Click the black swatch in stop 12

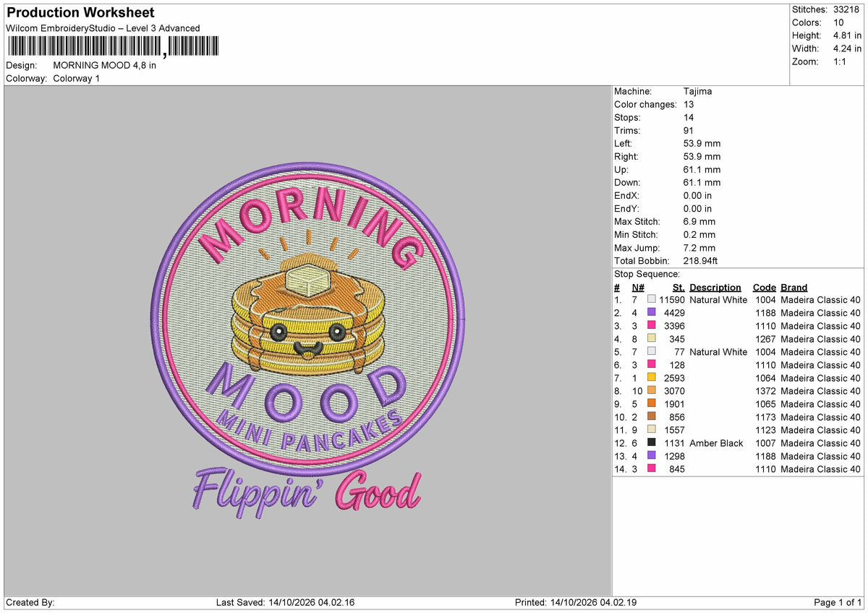[652, 443]
